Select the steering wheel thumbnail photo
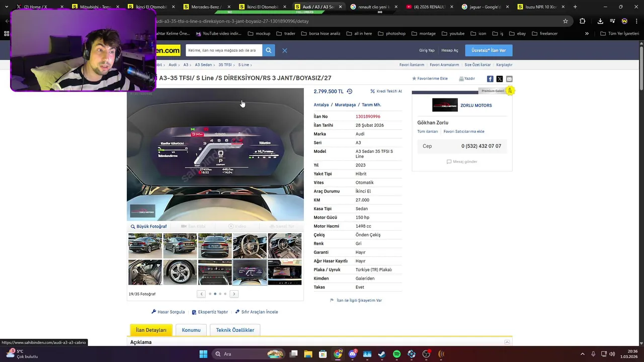Image resolution: width=644 pixels, height=362 pixels. point(250,246)
